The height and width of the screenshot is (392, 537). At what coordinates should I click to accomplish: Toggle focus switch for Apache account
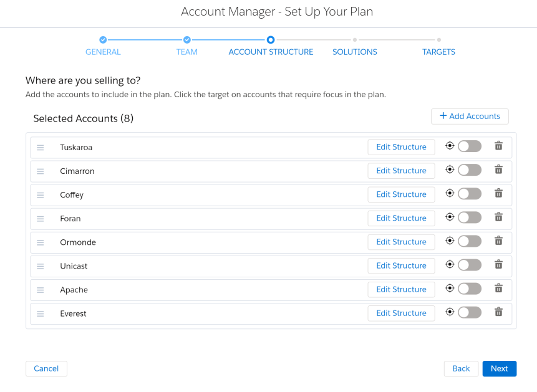pyautogui.click(x=470, y=289)
